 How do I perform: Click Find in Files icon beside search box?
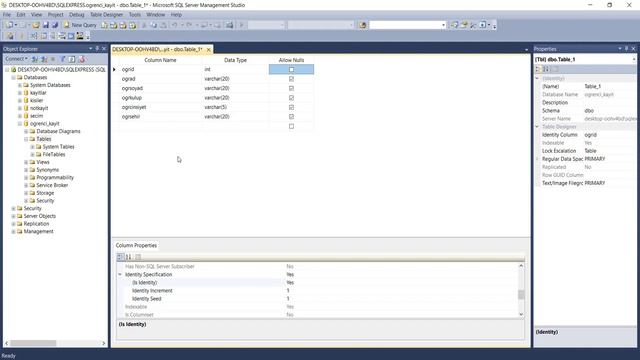coord(362,25)
